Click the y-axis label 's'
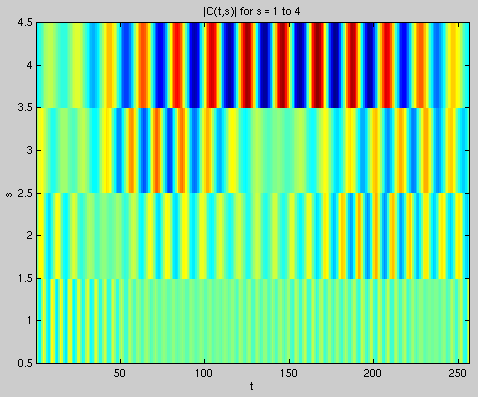Image resolution: width=478 pixels, height=397 pixels. [x=9, y=194]
